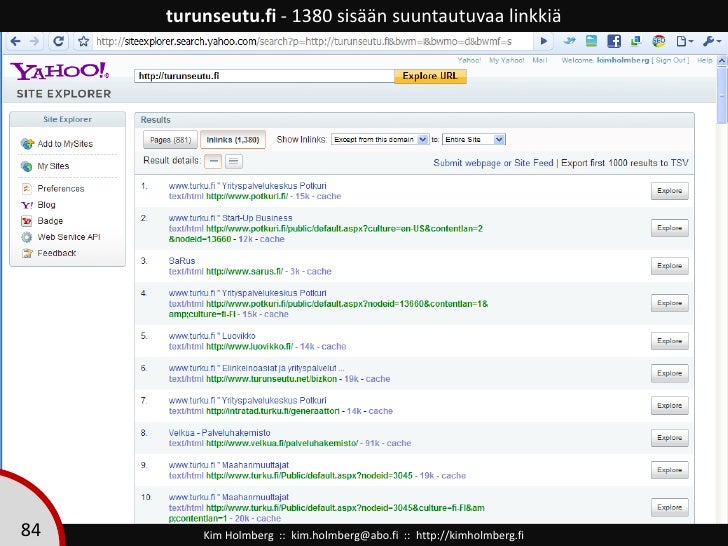Screen dimensions: 728x546
Task: Open the Velkua - Palveluhakemisto link
Action: [219, 433]
